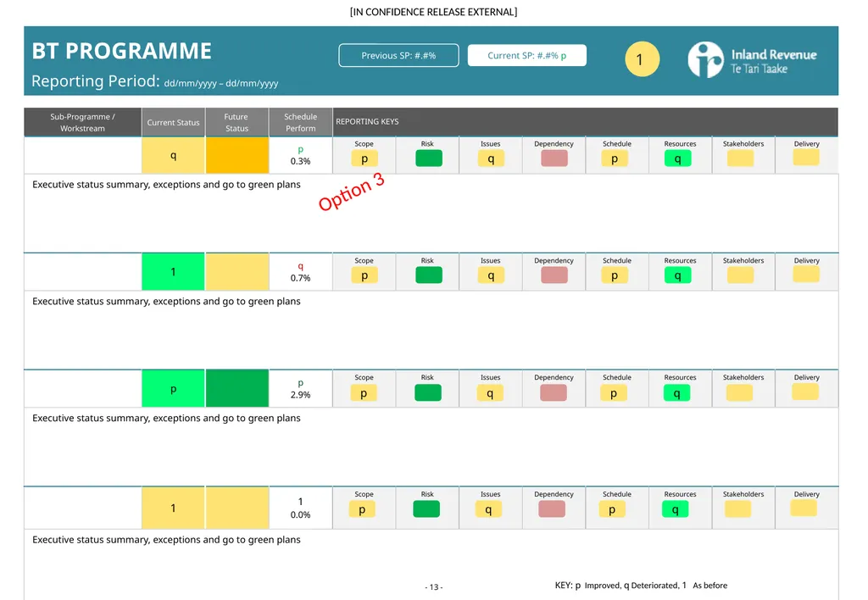
Task: Click the Scope indicator in the 0.3% row
Action: (364, 158)
